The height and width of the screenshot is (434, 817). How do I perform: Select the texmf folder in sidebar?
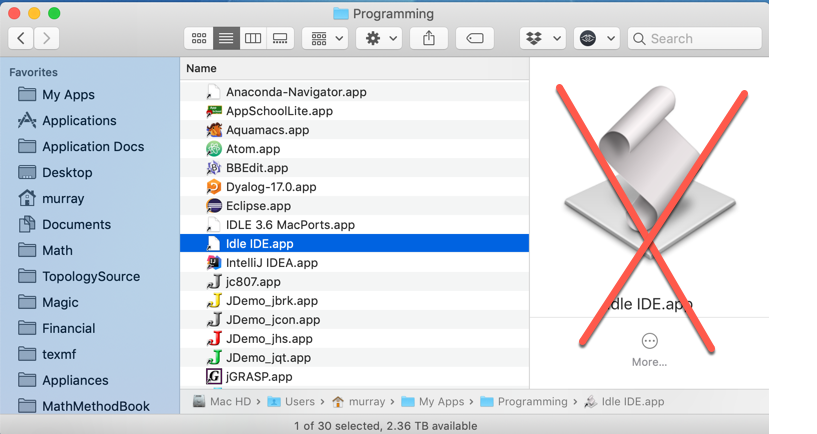pos(47,354)
